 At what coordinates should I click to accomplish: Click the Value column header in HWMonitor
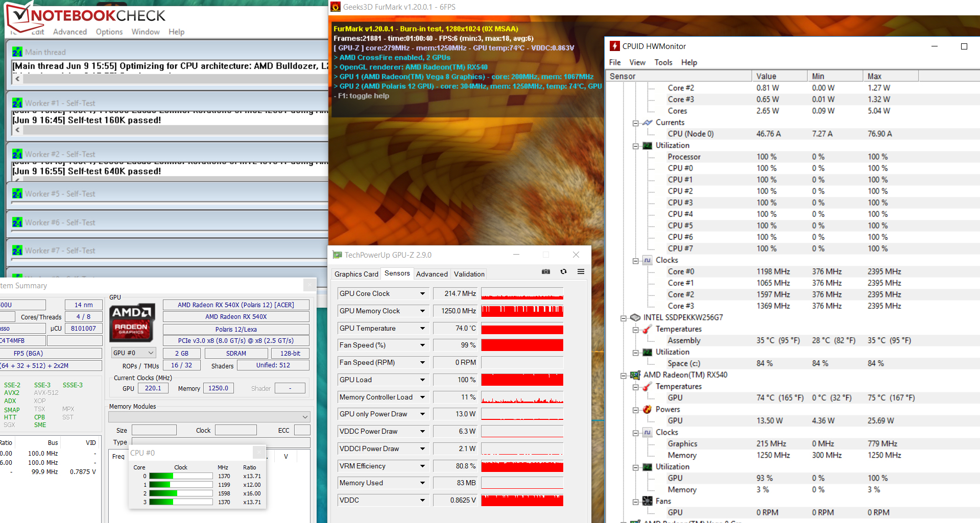779,76
